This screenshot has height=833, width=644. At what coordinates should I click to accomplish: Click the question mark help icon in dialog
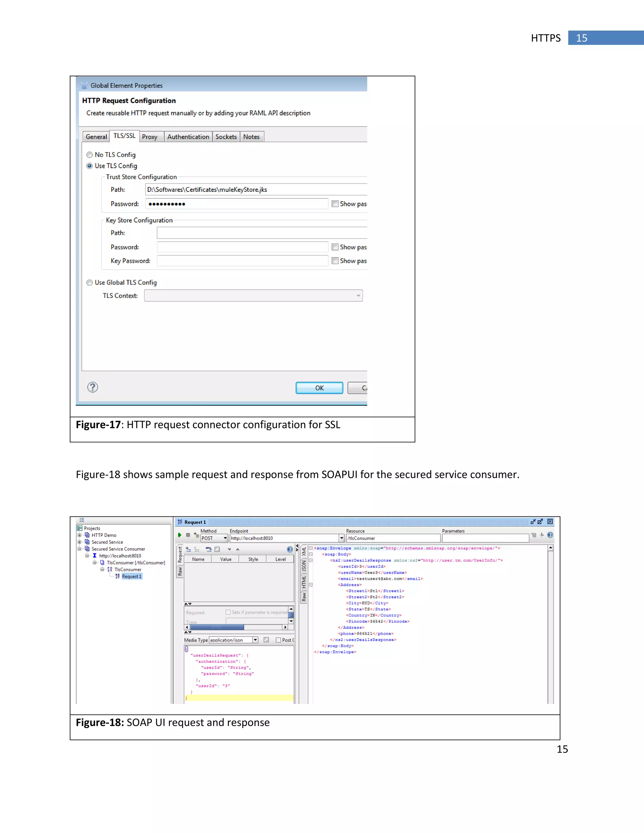pyautogui.click(x=93, y=387)
